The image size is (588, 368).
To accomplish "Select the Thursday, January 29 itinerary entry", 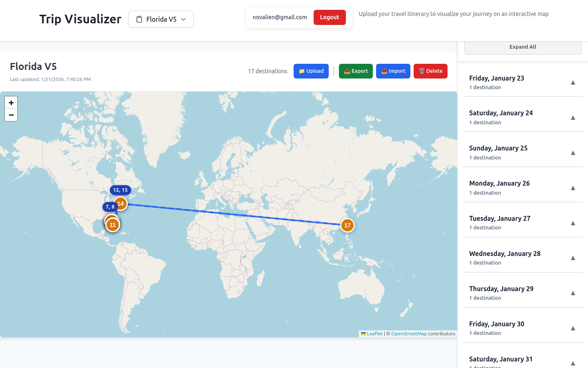I will pyautogui.click(x=523, y=293).
